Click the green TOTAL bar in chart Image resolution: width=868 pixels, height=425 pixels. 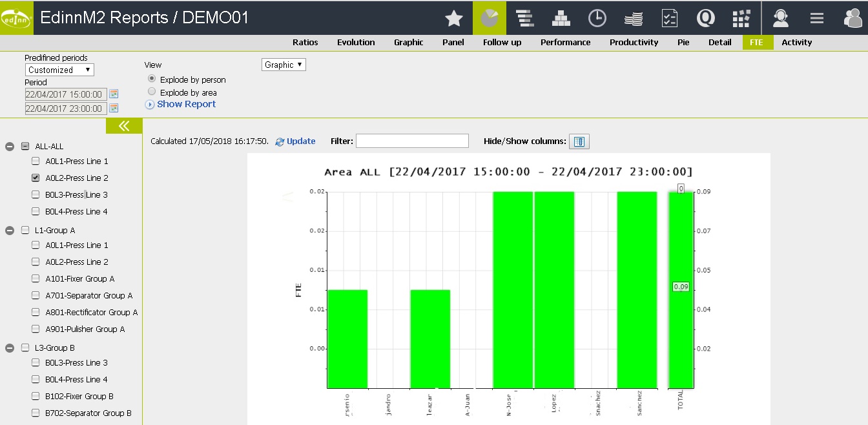click(x=681, y=290)
